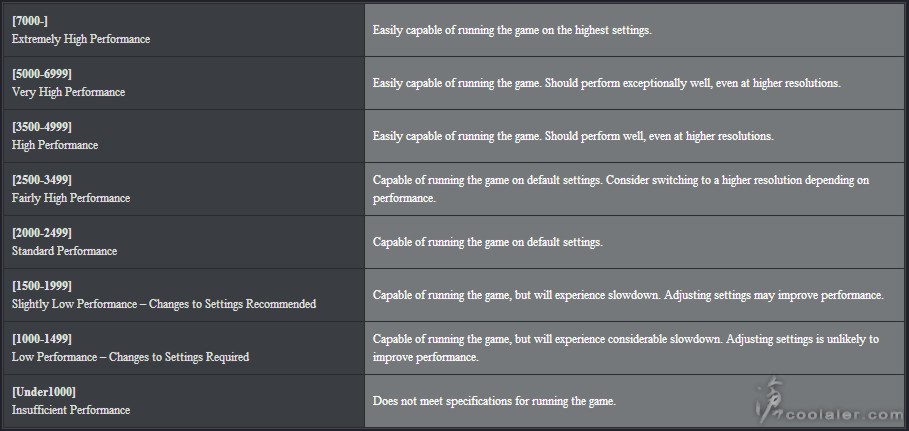This screenshot has height=431, width=909.
Task: Select the [Under1000] score label
Action: (43, 392)
